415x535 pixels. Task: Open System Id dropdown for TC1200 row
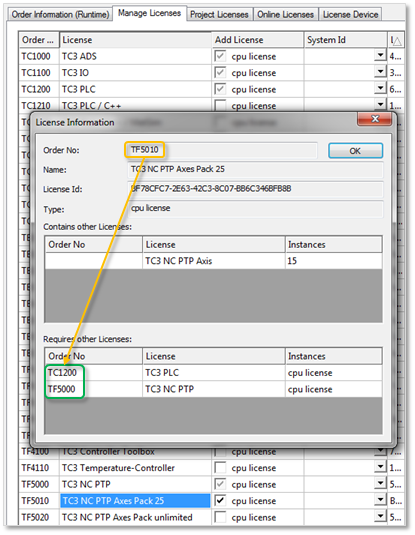point(380,88)
